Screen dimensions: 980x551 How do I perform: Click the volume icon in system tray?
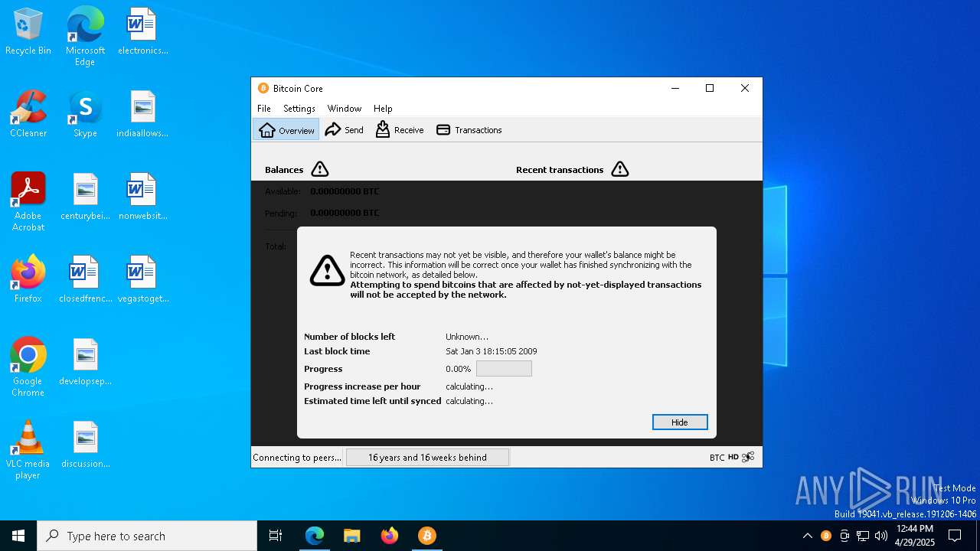[x=881, y=536]
